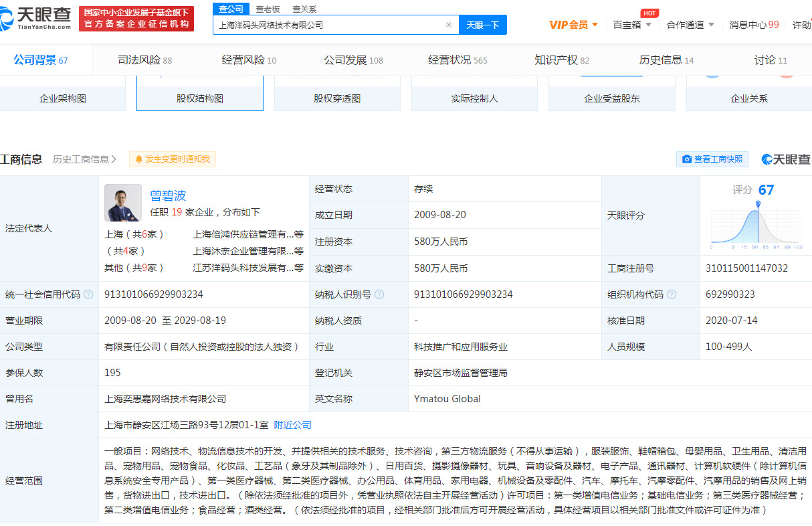Select the 企业关系 card
The height and width of the screenshot is (526, 812).
[x=749, y=94]
